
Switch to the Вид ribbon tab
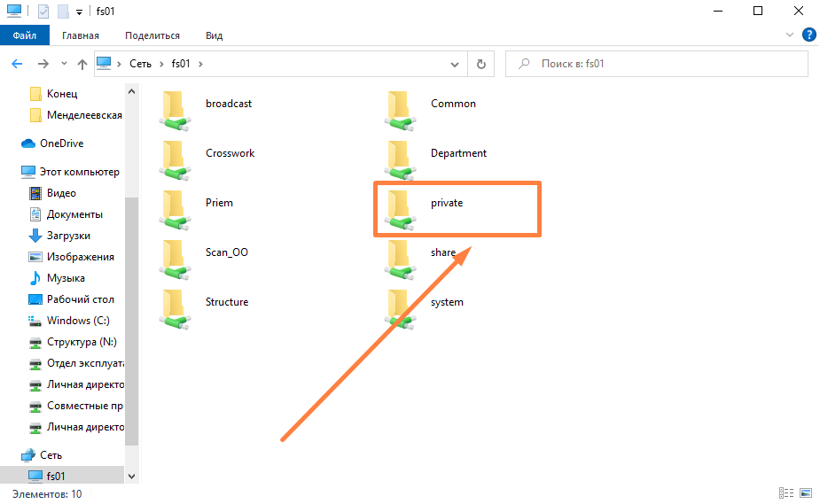pyautogui.click(x=214, y=35)
